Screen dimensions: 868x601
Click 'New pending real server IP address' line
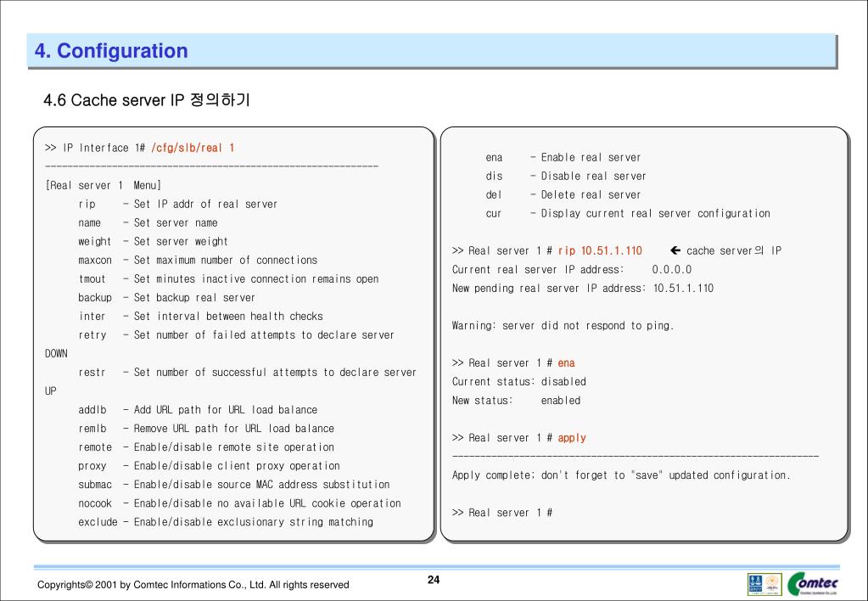(x=583, y=288)
